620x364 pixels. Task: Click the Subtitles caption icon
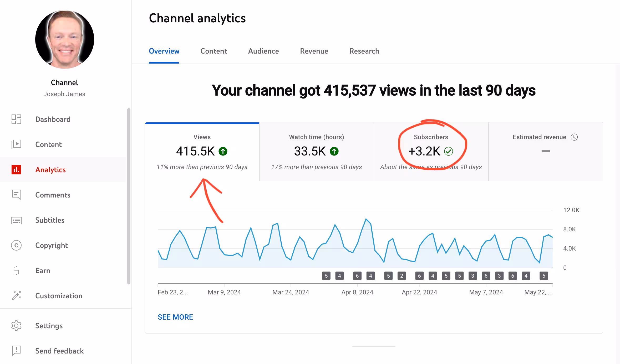[x=16, y=220]
